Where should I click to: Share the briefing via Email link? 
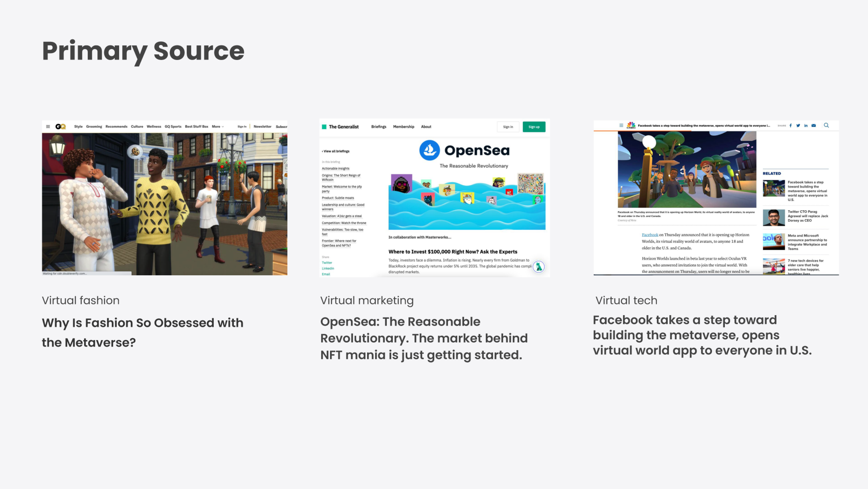326,274
